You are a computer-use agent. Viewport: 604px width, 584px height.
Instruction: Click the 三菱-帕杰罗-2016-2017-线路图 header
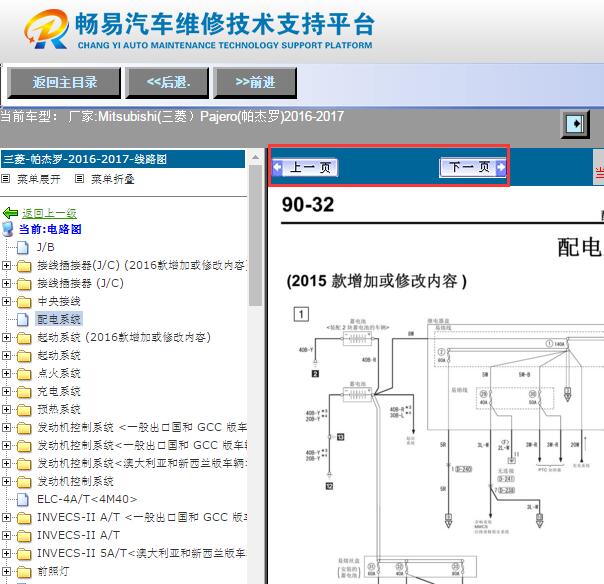123,159
